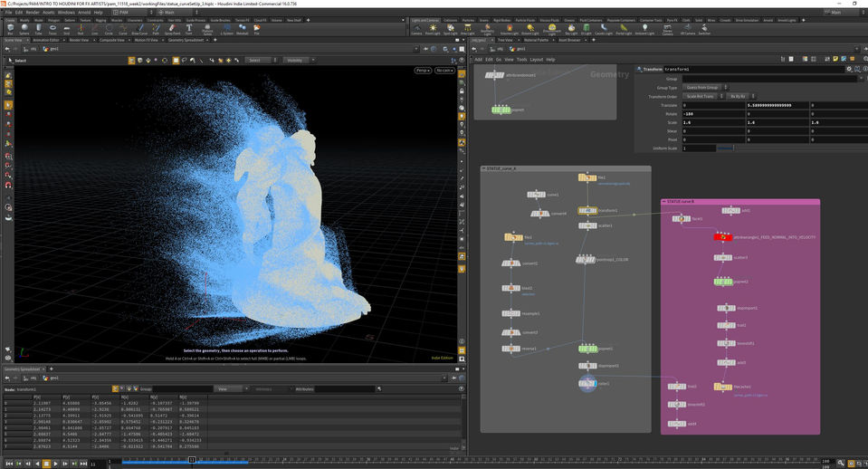The height and width of the screenshot is (469, 868).
Task: Switch to the Tree View tab
Action: (x=505, y=40)
